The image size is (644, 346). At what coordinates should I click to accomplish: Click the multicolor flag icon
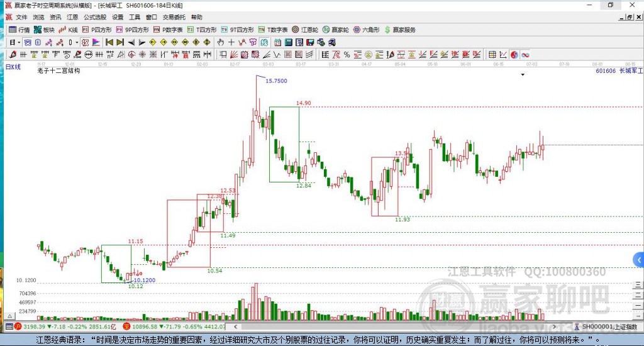tap(96, 42)
